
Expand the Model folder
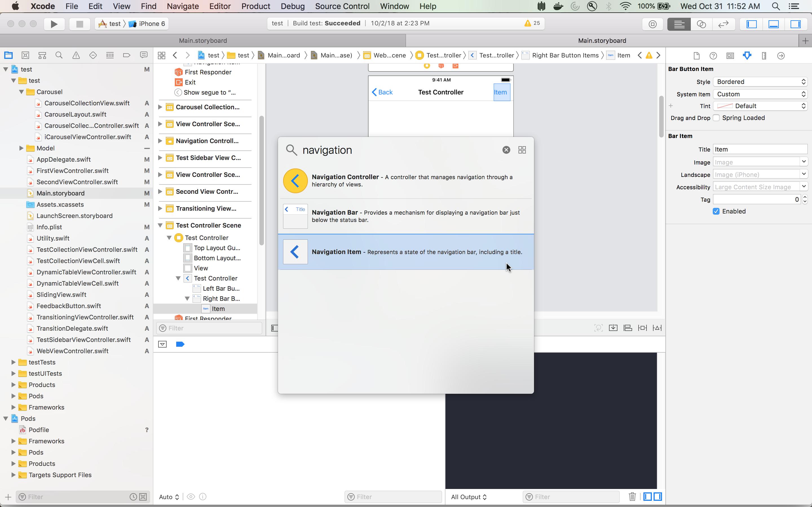pyautogui.click(x=21, y=148)
